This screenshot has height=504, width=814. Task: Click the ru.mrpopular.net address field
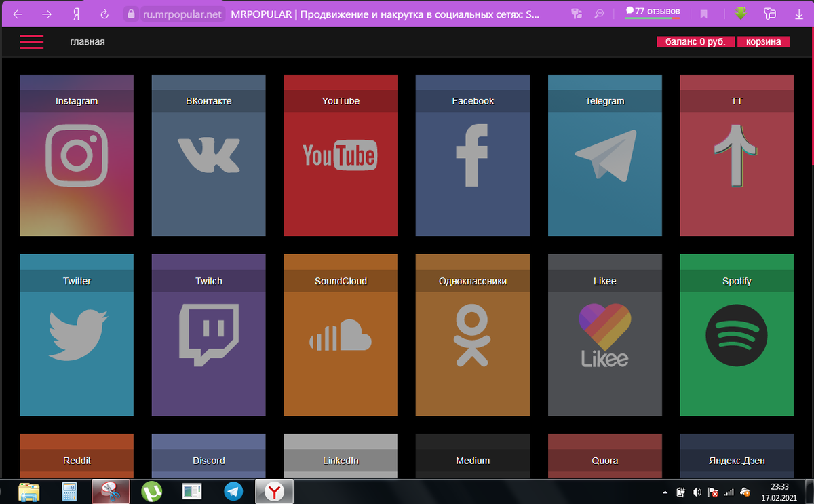click(182, 14)
